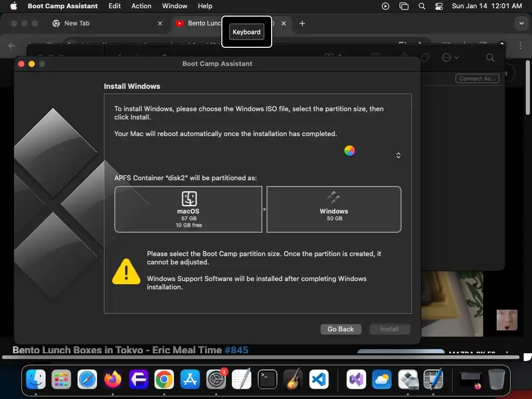Open Visual Studio purple icon in Dock
The image size is (532, 399).
click(356, 379)
